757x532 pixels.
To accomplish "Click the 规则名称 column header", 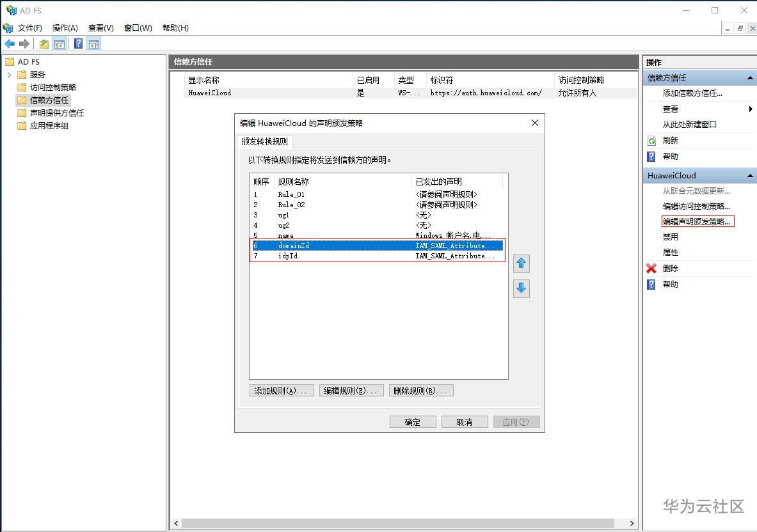I will 343,182.
